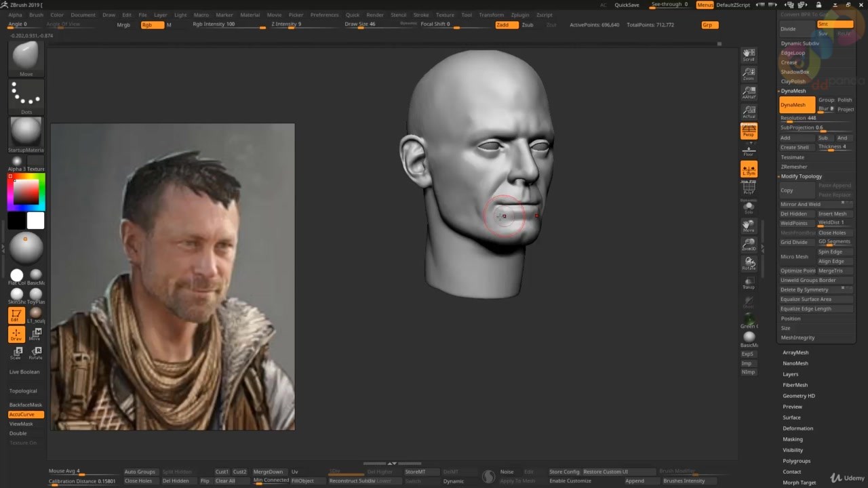Click the Zoom canvas icon
The image size is (868, 488).
(x=749, y=74)
